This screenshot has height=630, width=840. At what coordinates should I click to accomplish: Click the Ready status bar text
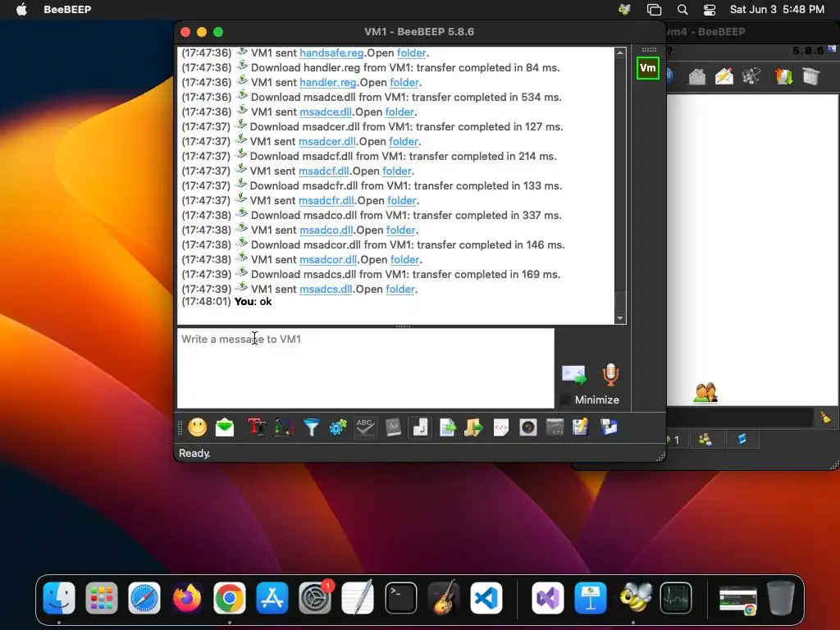pos(194,453)
